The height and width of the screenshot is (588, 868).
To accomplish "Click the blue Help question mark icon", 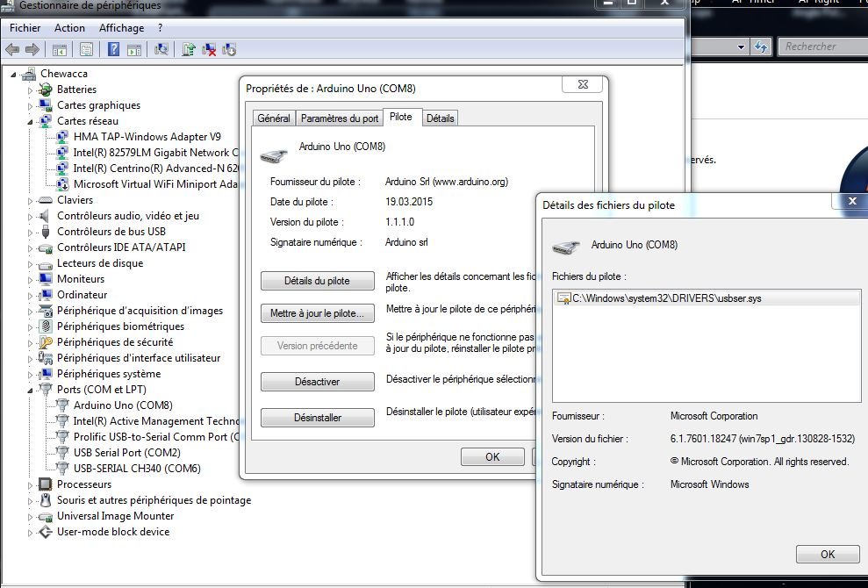I will 113,50.
